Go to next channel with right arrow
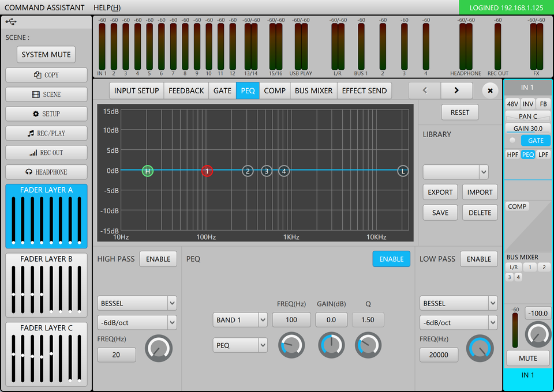The width and height of the screenshot is (554, 392). tap(456, 91)
